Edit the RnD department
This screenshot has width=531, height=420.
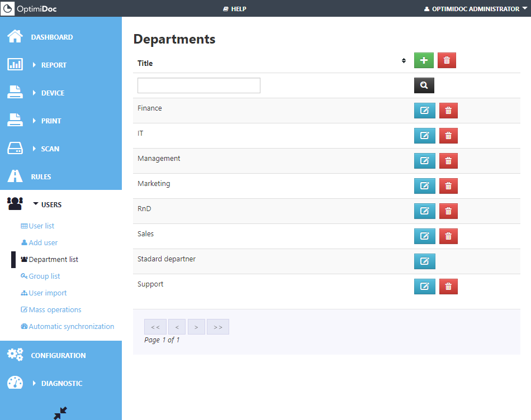point(424,211)
